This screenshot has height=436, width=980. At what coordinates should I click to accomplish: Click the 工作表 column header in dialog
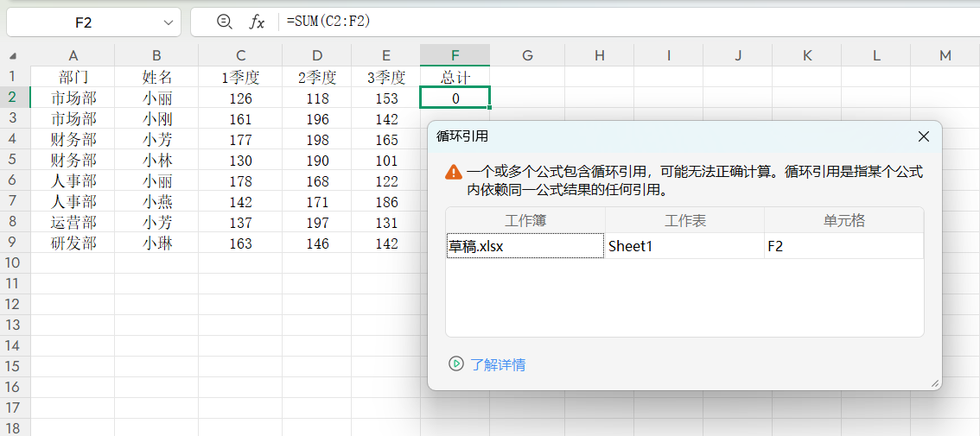(684, 220)
